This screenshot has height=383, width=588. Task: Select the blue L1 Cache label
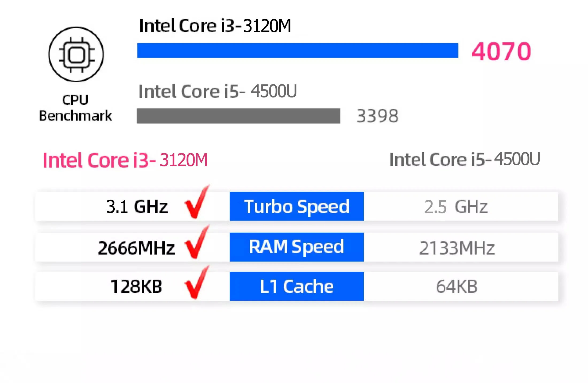coord(297,286)
